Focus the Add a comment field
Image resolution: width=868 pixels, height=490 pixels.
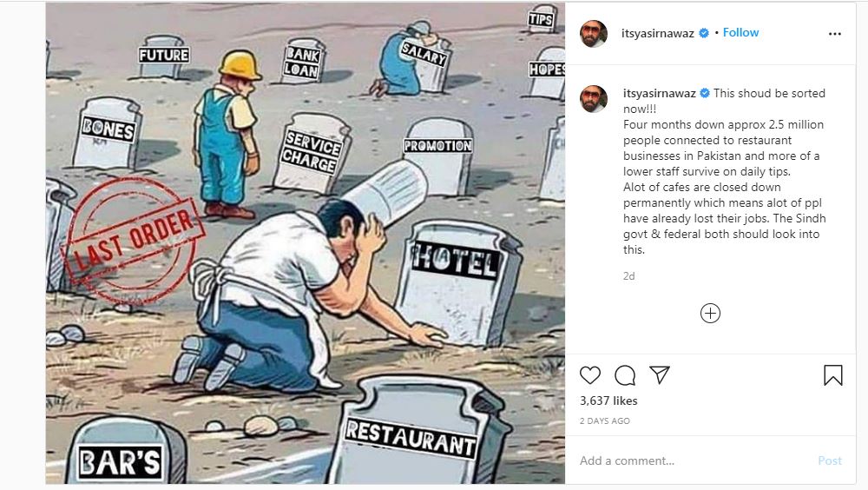point(694,460)
